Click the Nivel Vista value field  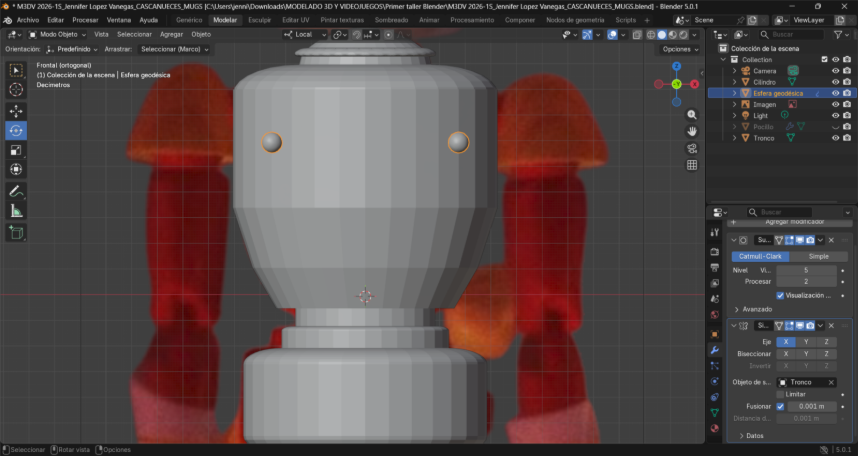(806, 270)
